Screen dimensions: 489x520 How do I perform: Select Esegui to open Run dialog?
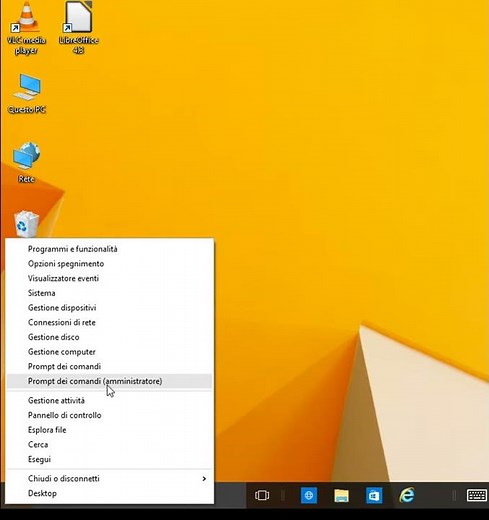pos(109,459)
